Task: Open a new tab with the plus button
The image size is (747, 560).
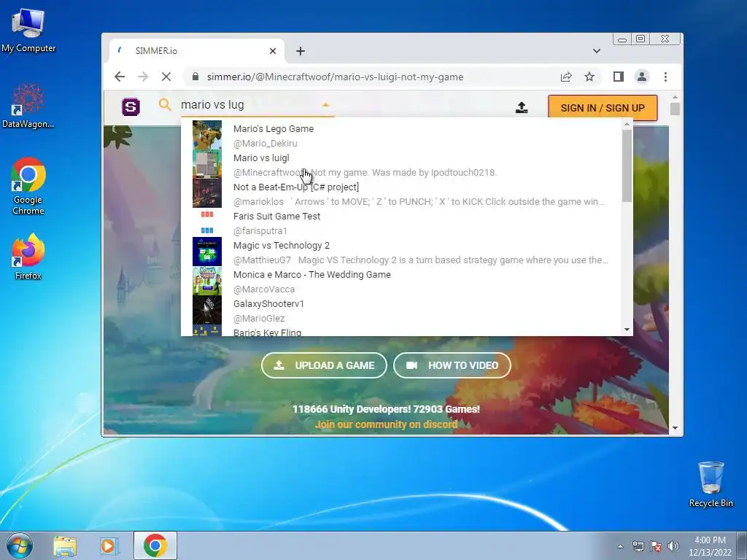Action: click(x=300, y=51)
